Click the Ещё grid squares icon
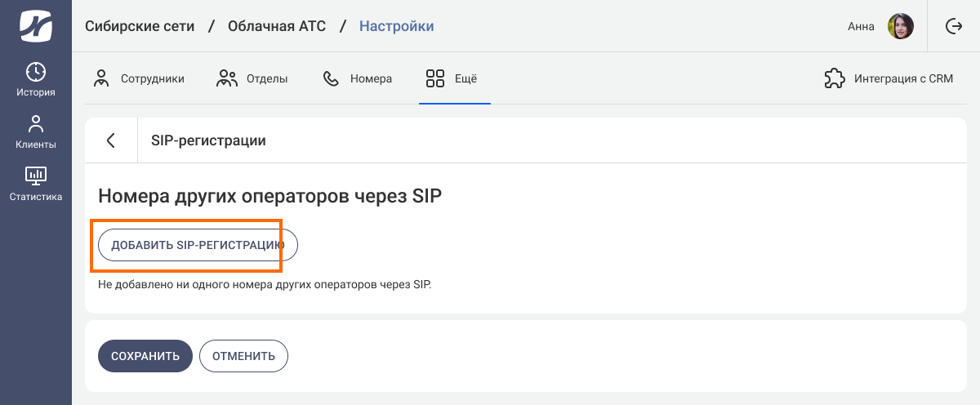 click(x=434, y=78)
